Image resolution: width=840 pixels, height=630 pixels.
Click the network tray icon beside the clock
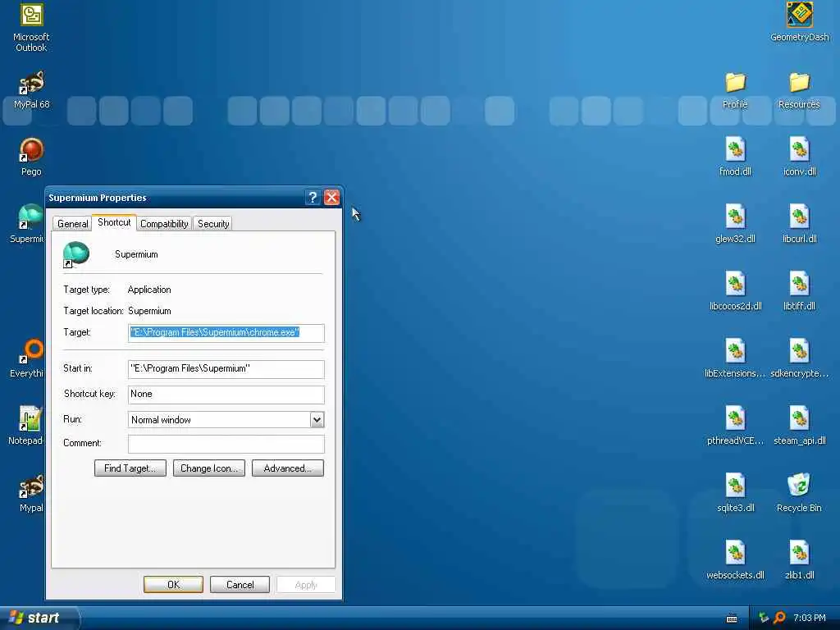764,618
